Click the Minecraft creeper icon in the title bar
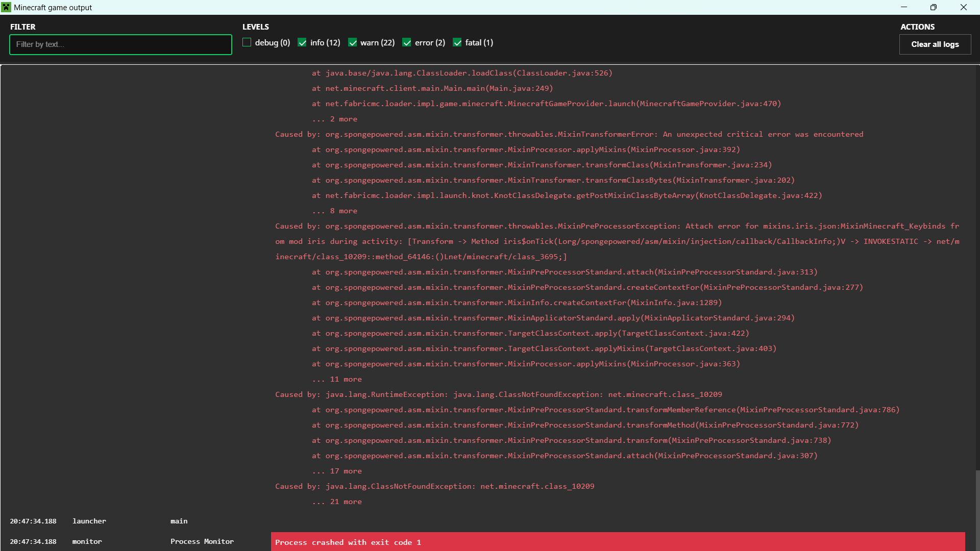The image size is (980, 551). tap(6, 7)
